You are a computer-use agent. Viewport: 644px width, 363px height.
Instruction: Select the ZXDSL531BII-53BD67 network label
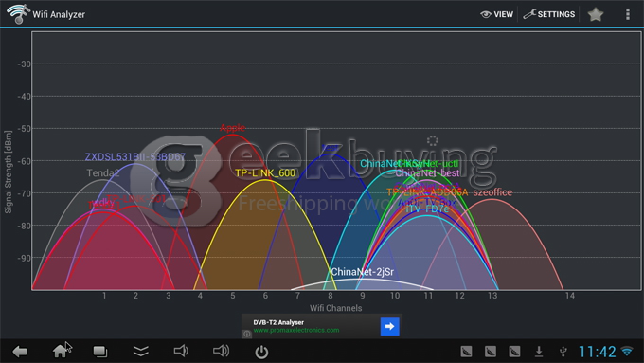click(135, 156)
